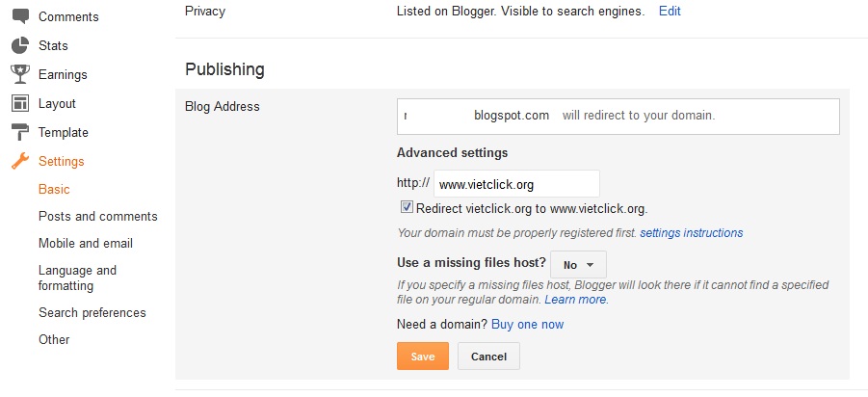
Task: Open Search preferences settings
Action: [92, 313]
